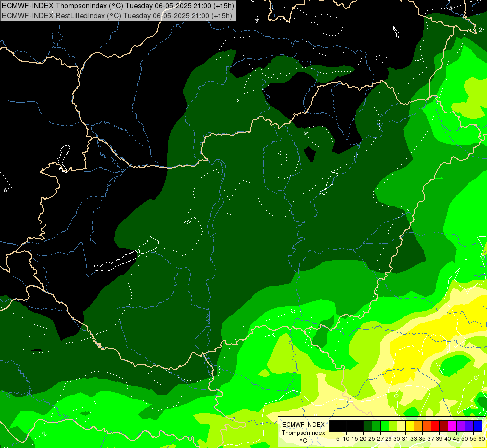Click the legend tick value 30
Image resolution: width=487 pixels, height=448 pixels.
click(x=397, y=439)
